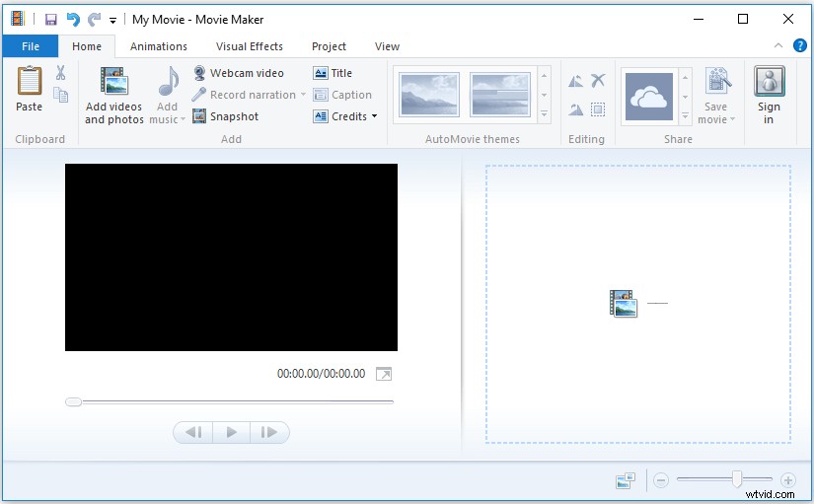This screenshot has height=504, width=814.
Task: Click the 00:00.00/00:00.00 time readout
Action: click(x=321, y=374)
